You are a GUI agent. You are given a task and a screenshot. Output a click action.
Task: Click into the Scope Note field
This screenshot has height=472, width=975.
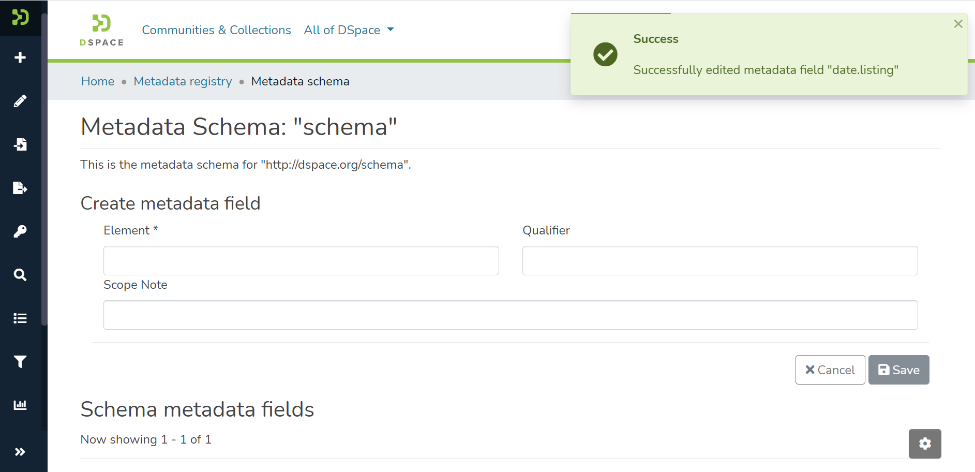coord(510,315)
